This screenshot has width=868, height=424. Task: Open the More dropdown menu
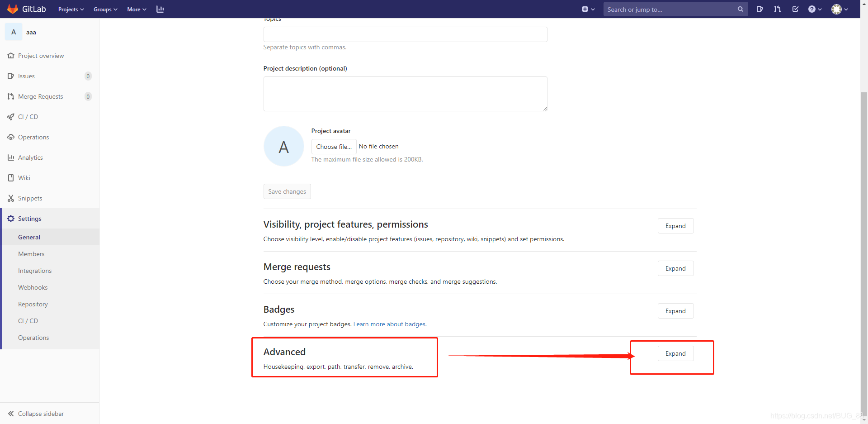click(x=137, y=9)
